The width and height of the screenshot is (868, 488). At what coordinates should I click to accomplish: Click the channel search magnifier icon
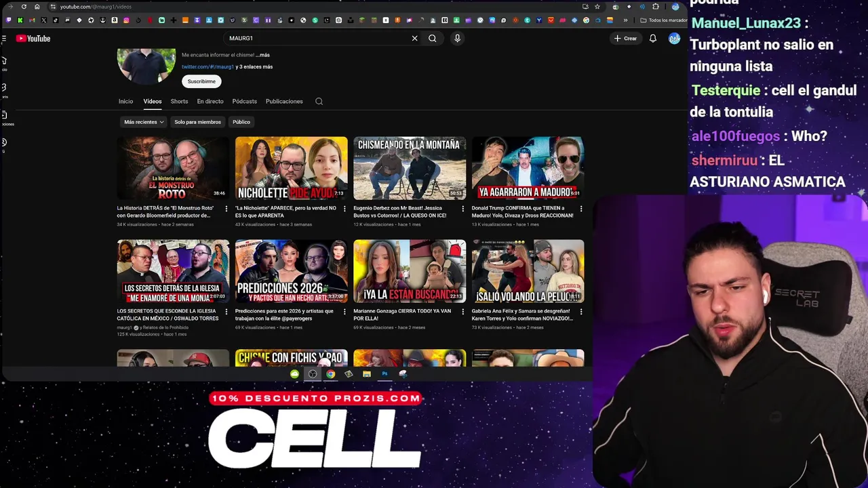click(319, 102)
